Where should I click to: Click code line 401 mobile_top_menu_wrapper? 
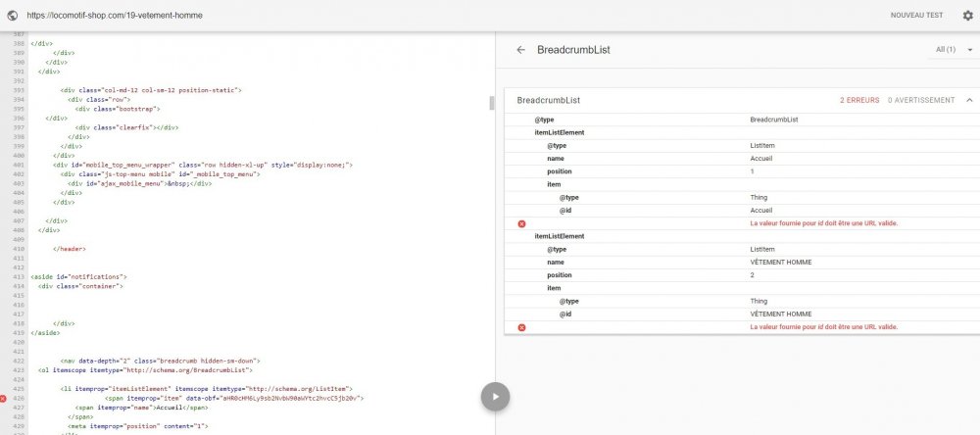[203, 165]
